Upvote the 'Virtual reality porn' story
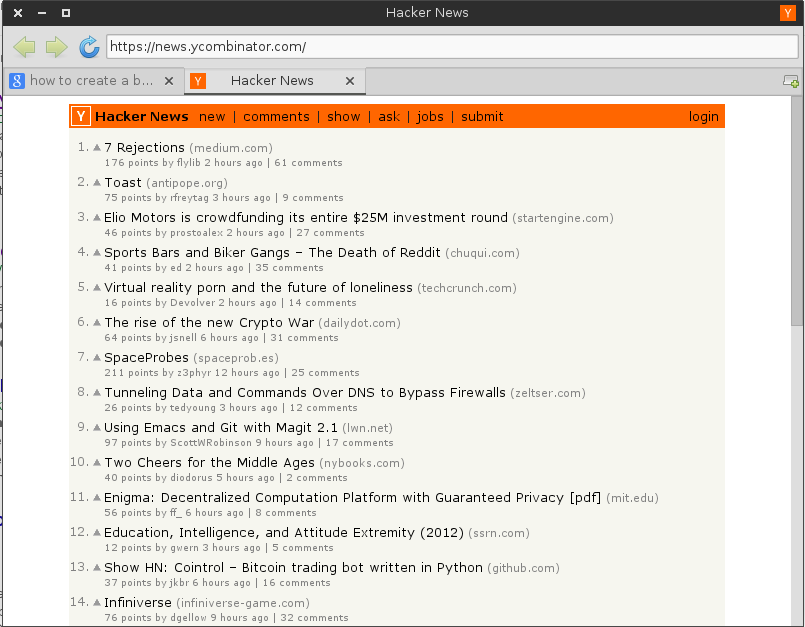This screenshot has height=627, width=805. (97, 288)
